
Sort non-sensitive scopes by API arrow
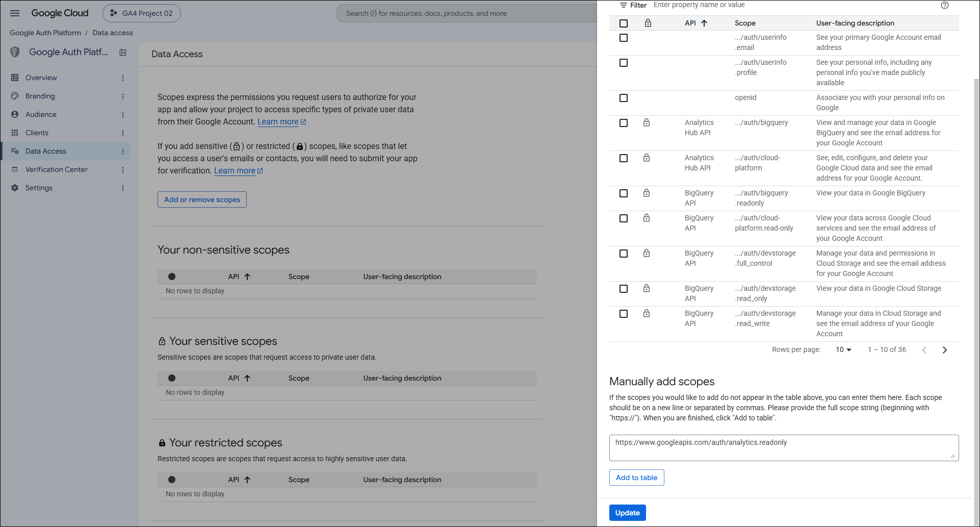[247, 277]
